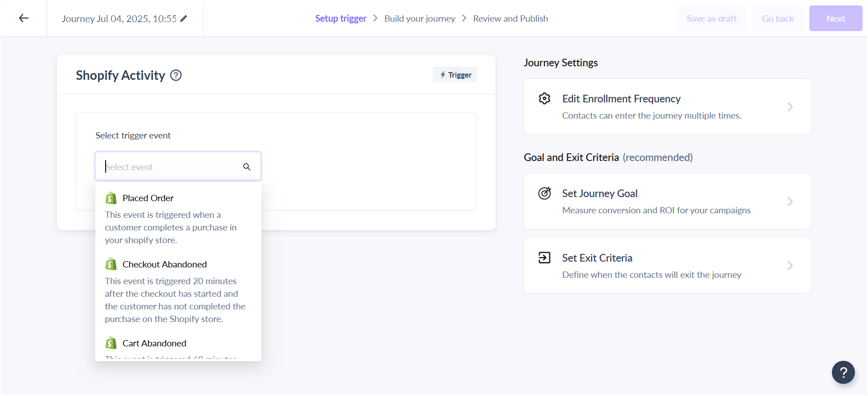
Task: Click Placed Order description text
Action: coord(171,227)
